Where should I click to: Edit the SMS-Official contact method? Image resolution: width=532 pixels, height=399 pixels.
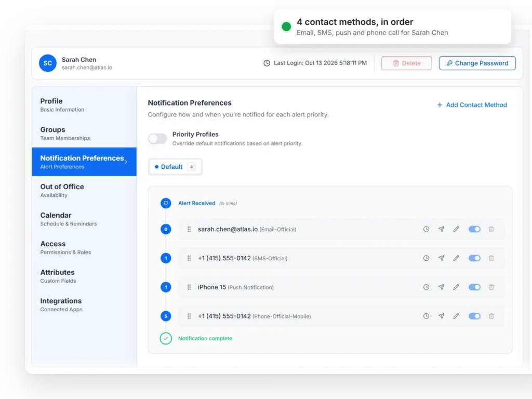coord(456,258)
